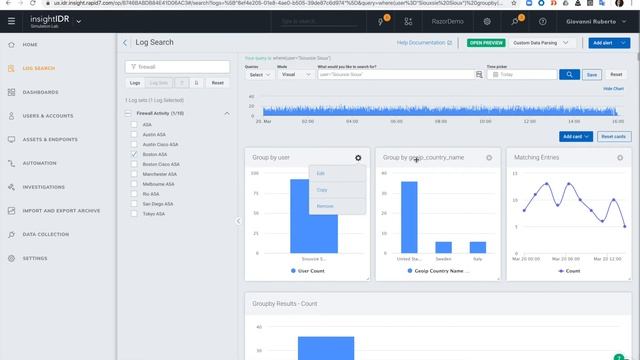Click the Home icon in sidebar

[x=11, y=44]
